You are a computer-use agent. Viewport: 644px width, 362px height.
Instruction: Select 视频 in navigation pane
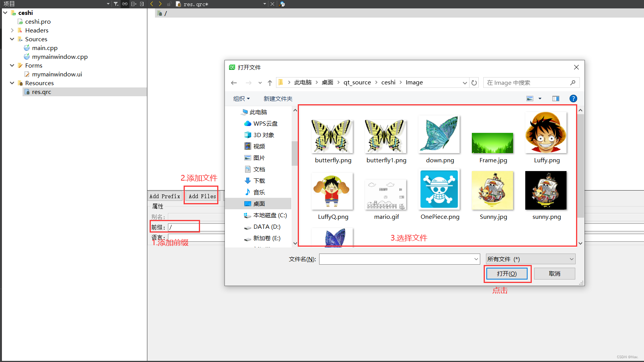point(255,146)
